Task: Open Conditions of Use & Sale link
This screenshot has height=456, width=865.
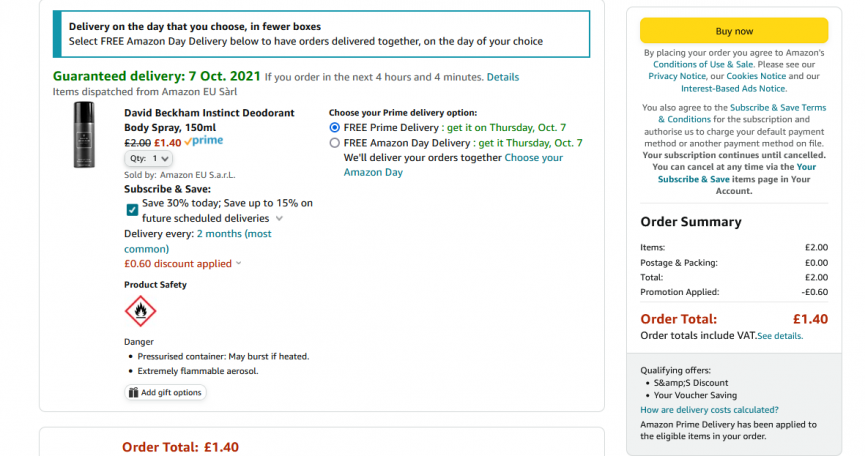Action: click(703, 65)
